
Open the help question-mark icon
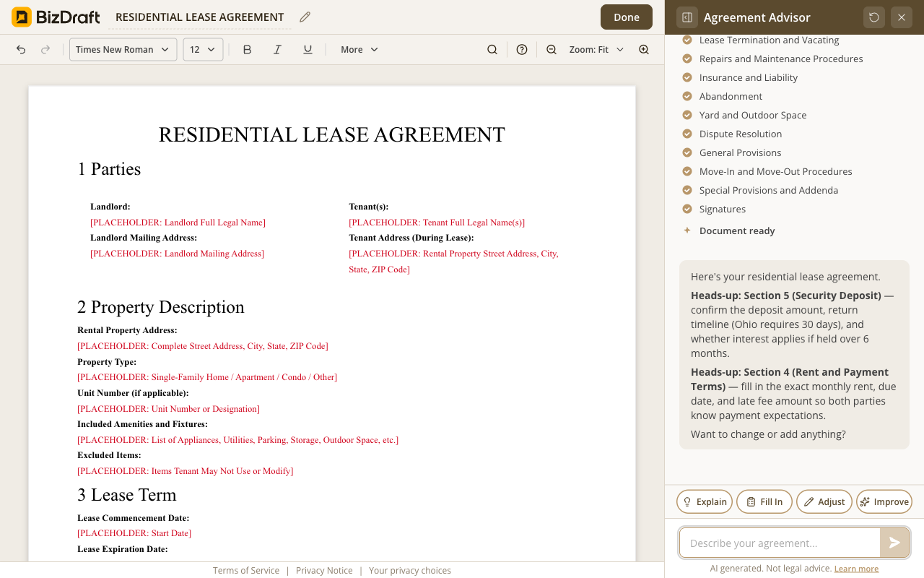tap(522, 49)
